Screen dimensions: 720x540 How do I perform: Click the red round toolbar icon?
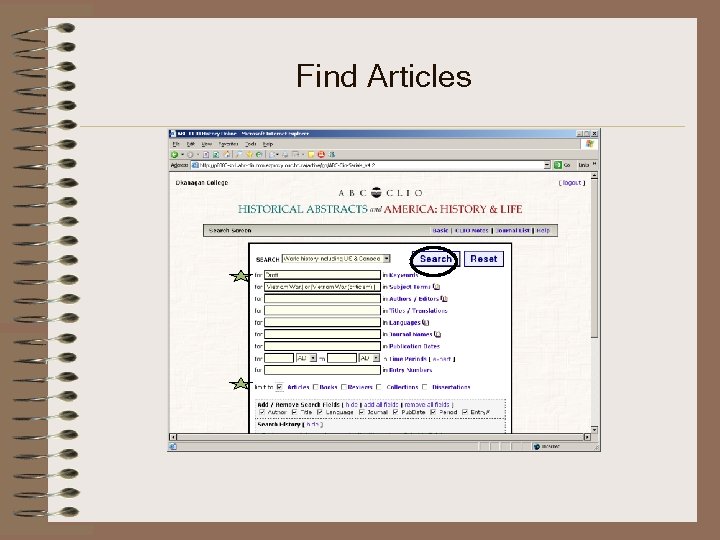pyautogui.click(x=321, y=155)
